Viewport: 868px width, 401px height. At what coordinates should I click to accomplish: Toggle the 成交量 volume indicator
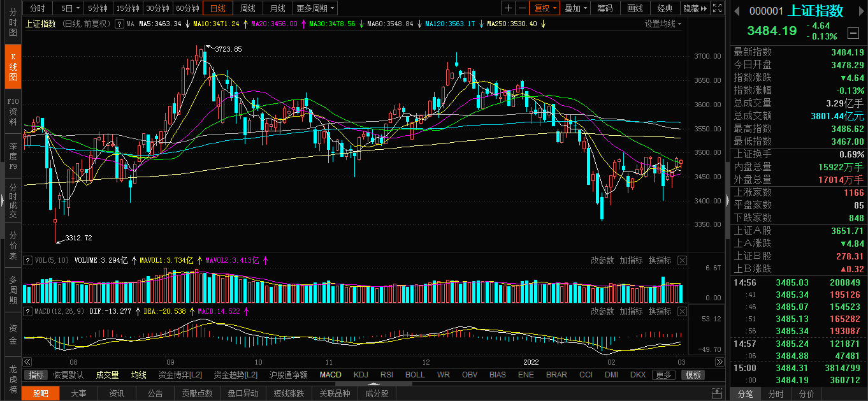(x=107, y=375)
